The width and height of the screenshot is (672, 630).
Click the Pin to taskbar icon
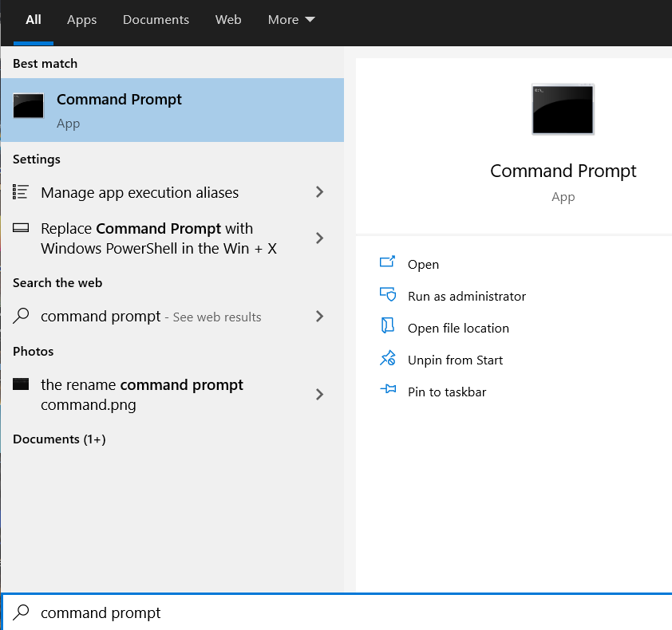click(388, 391)
